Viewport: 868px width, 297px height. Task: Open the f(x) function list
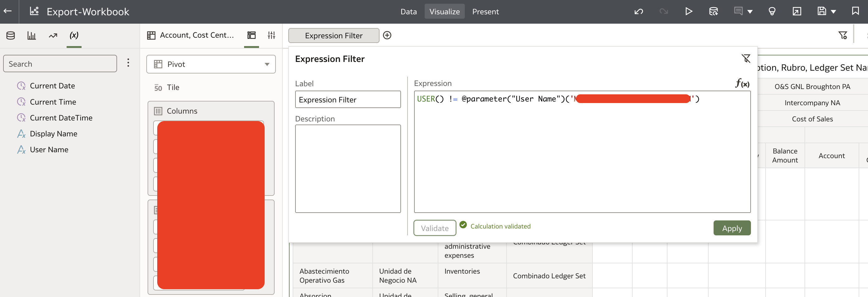[x=742, y=83]
